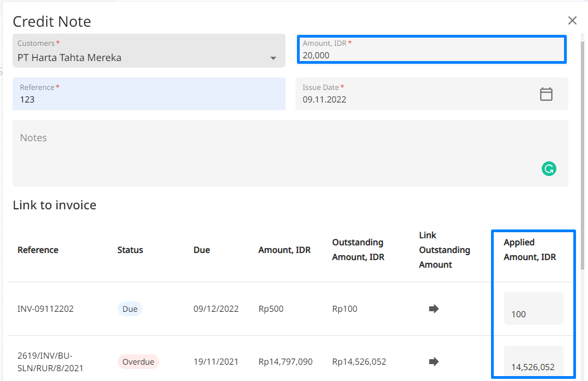Click the Due status badge
Viewport: 588px width, 381px height.
130,309
